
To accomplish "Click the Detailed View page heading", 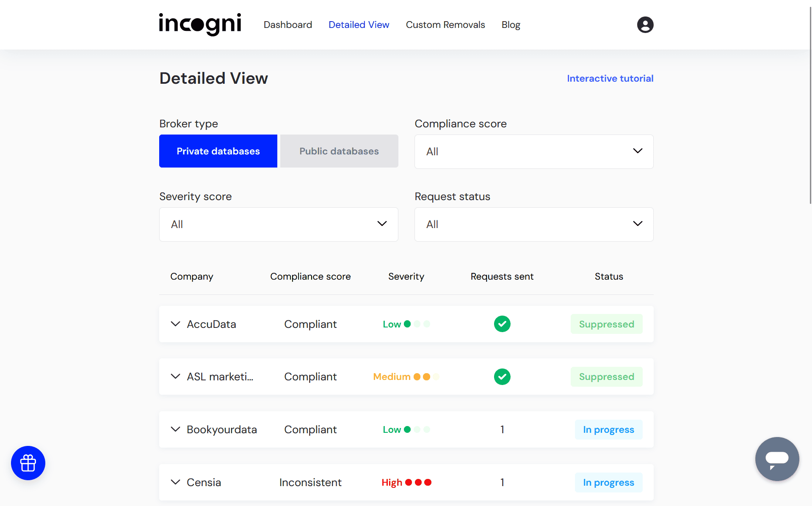I will pyautogui.click(x=214, y=78).
